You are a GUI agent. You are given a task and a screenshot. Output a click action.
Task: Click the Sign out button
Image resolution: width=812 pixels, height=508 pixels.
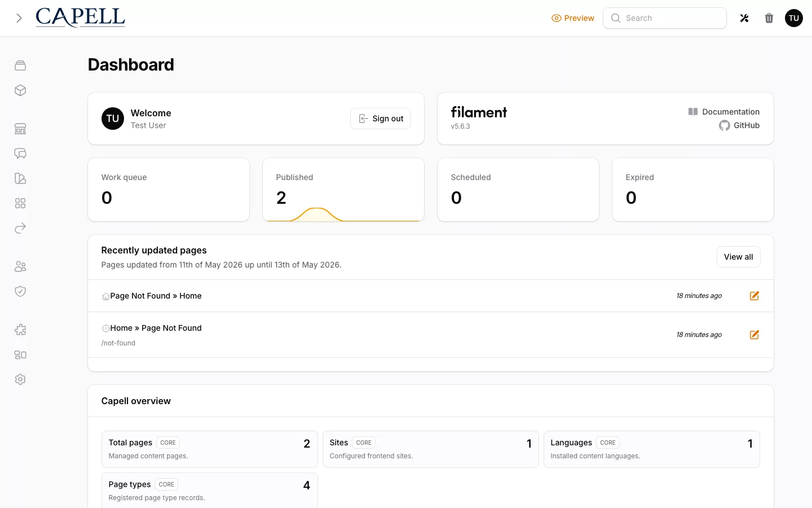381,119
